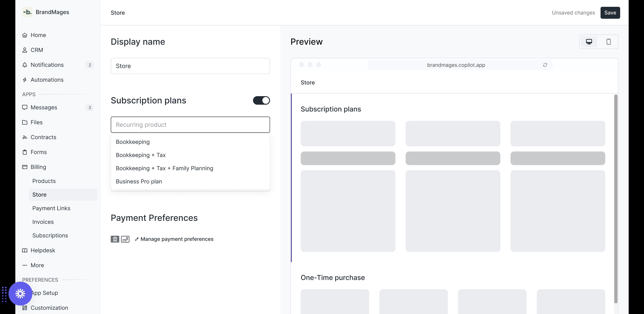Screen dimensions: 644x314
Task: Pick Bookkeeping + Tax + Family Planning
Action: (x=190, y=168)
